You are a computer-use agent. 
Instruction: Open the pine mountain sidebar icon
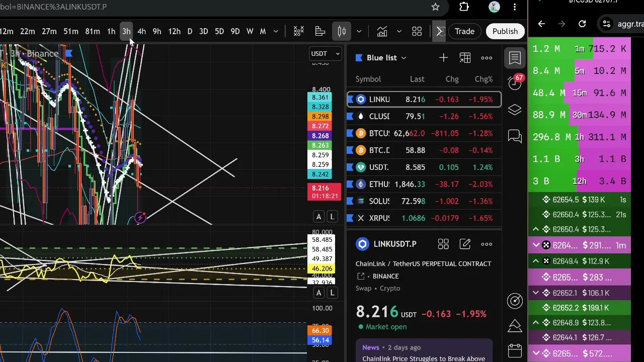point(515,326)
